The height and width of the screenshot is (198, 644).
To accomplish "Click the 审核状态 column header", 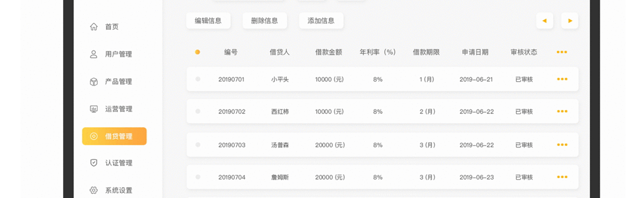I will (x=524, y=52).
